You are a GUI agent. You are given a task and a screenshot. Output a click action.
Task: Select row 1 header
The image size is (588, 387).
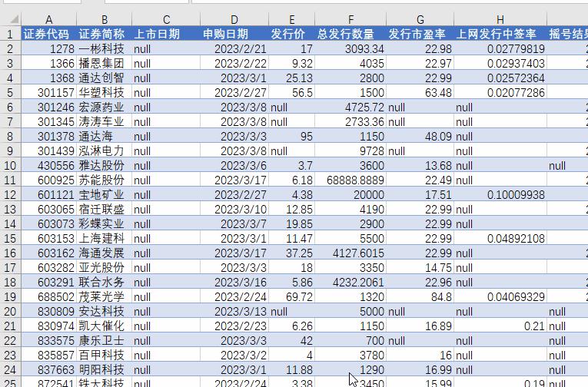pos(10,34)
